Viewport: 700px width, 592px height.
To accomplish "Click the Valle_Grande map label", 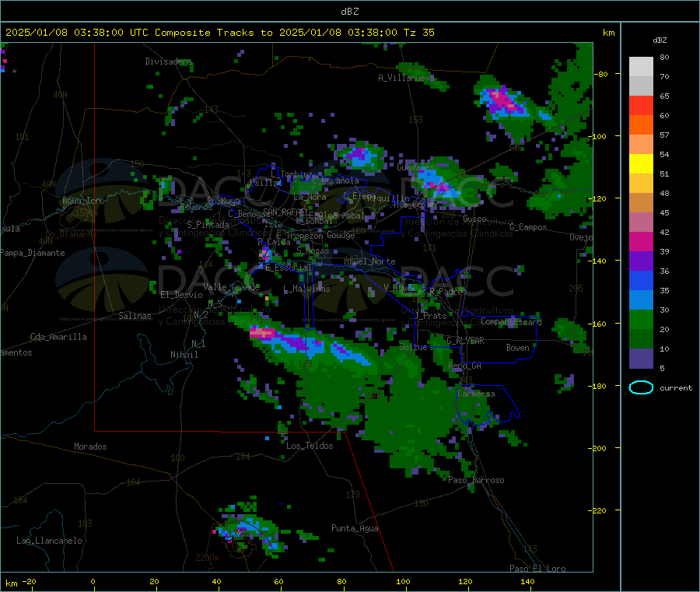I will click(231, 287).
